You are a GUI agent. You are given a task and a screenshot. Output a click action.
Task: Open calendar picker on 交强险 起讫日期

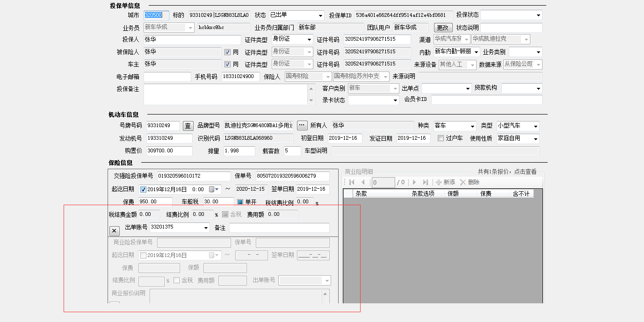[x=214, y=189]
